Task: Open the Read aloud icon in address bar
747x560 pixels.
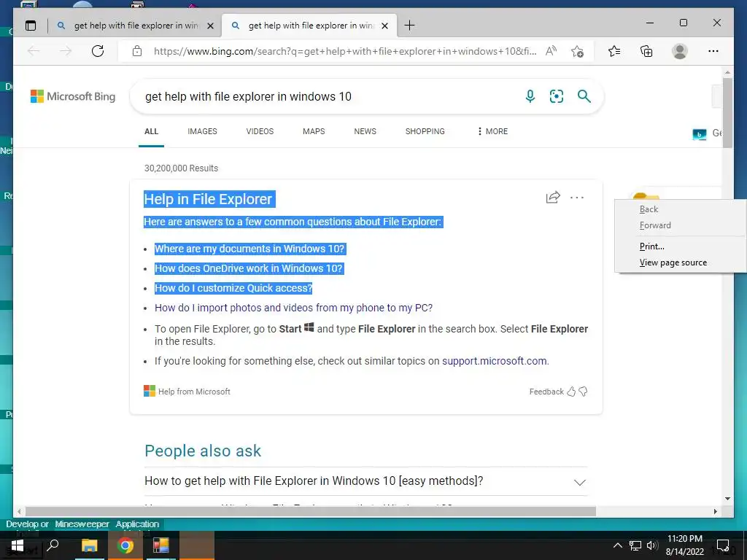Action: click(x=551, y=51)
